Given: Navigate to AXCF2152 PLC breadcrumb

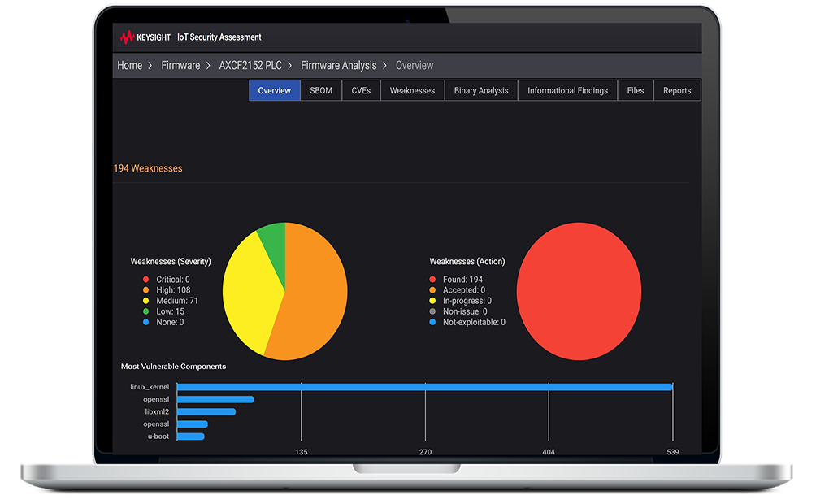Looking at the screenshot, I should [x=250, y=66].
